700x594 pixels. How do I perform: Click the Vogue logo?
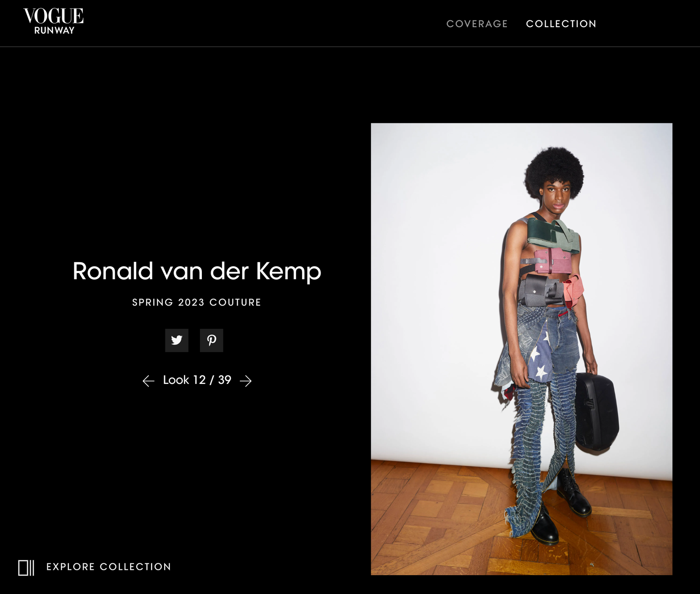click(x=53, y=16)
